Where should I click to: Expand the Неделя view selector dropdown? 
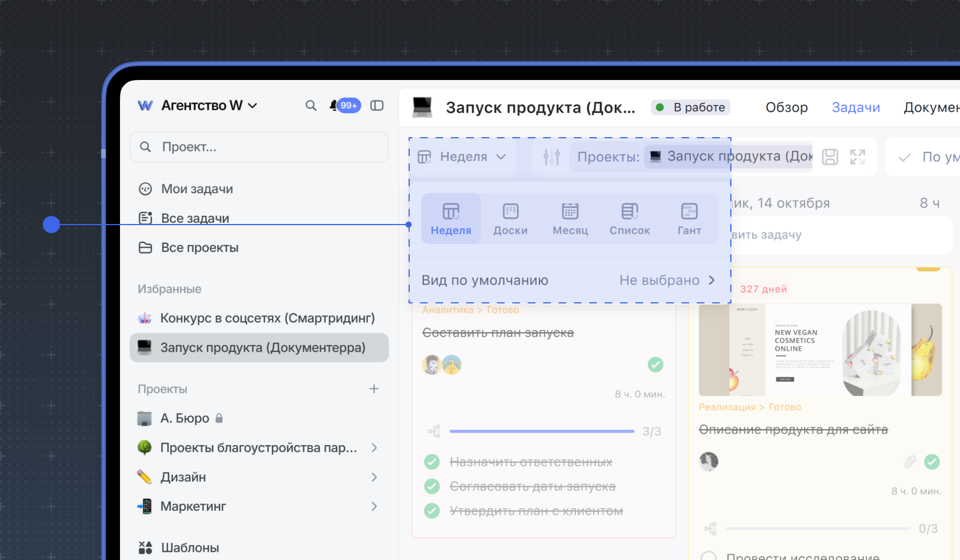tap(462, 157)
